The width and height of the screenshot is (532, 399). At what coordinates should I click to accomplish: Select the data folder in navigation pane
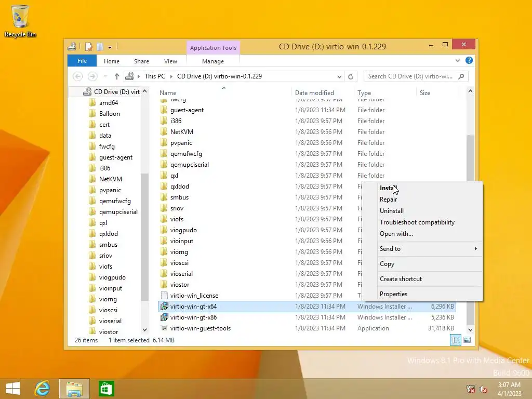tap(105, 136)
